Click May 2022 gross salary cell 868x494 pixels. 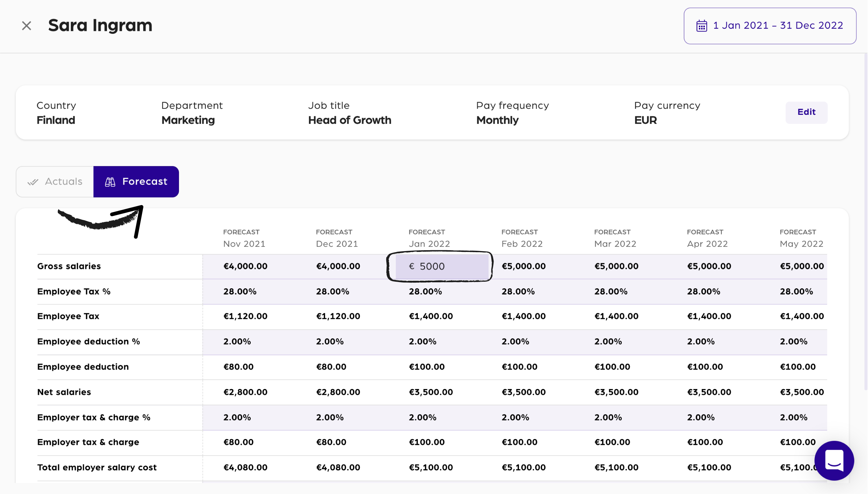pyautogui.click(x=801, y=266)
